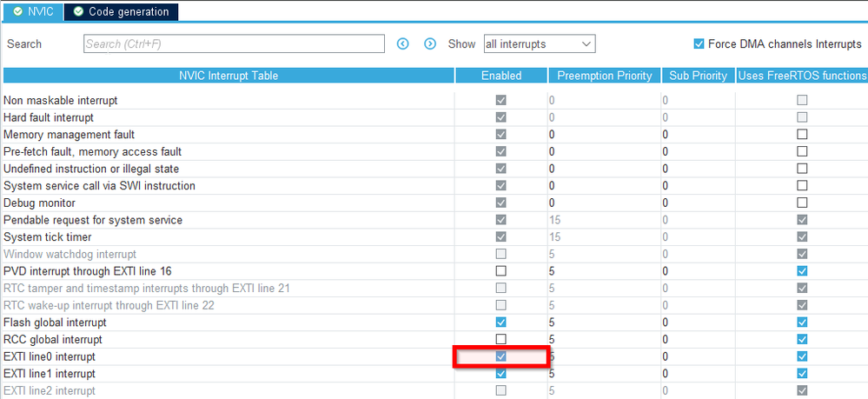This screenshot has height=399, width=868.
Task: Focus the Search (Ctrl+F) field
Action: click(x=235, y=43)
